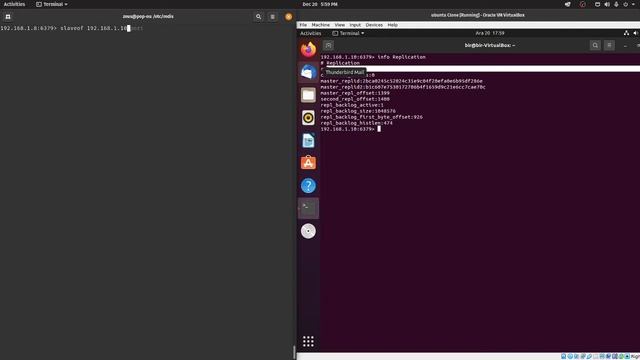Click search icon in host terminal header
640x360 pixels.
click(x=258, y=17)
